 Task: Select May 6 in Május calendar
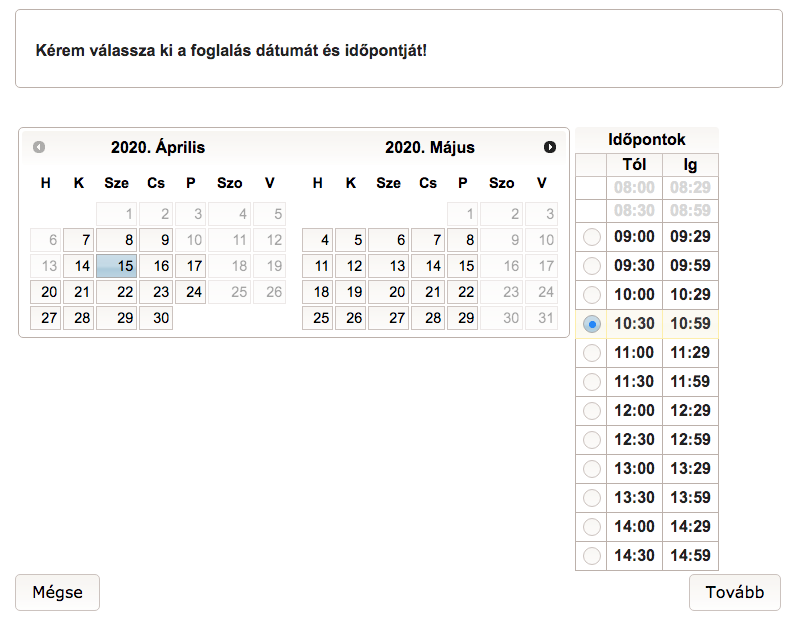(389, 240)
